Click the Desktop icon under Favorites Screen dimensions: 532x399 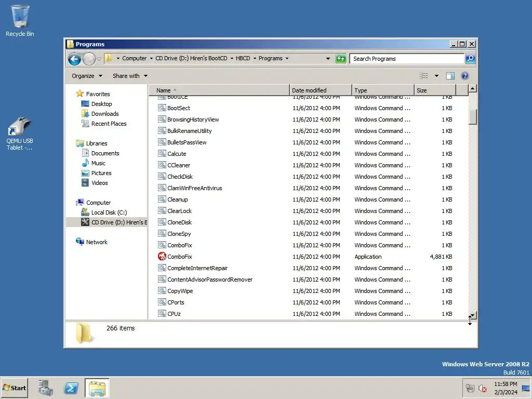click(x=85, y=104)
